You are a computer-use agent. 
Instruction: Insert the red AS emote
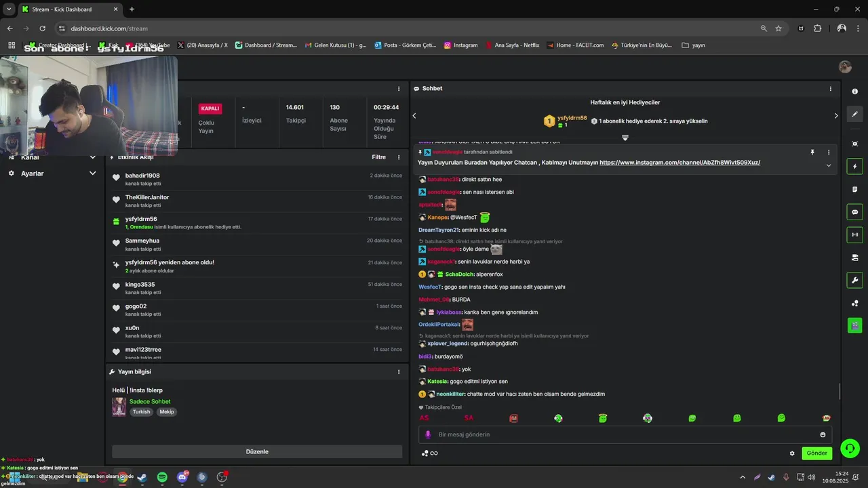coord(424,418)
